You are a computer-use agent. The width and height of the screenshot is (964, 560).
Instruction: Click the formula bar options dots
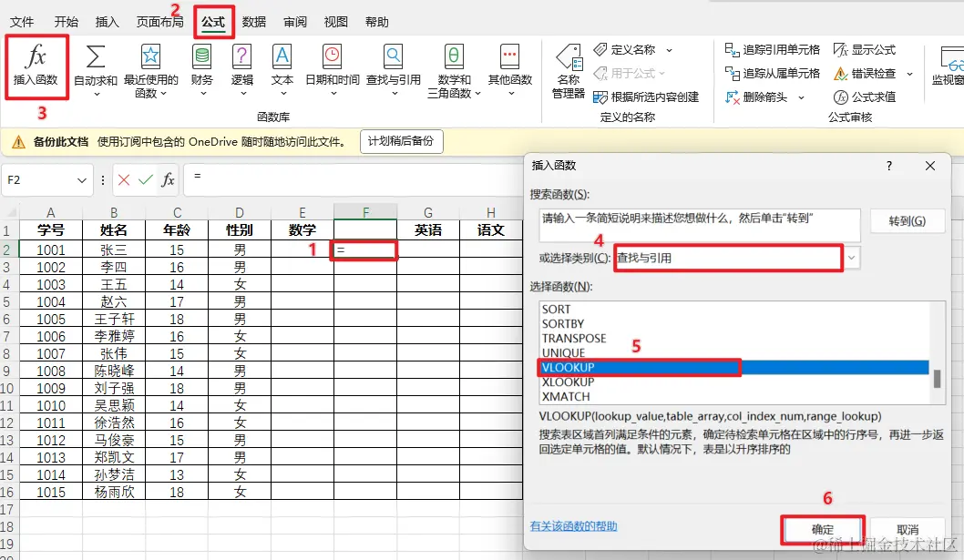103,180
